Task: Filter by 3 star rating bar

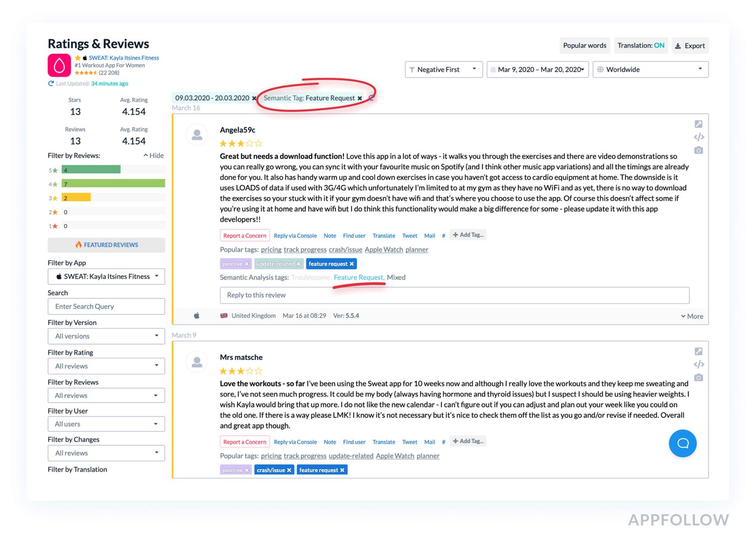Action: tap(113, 198)
